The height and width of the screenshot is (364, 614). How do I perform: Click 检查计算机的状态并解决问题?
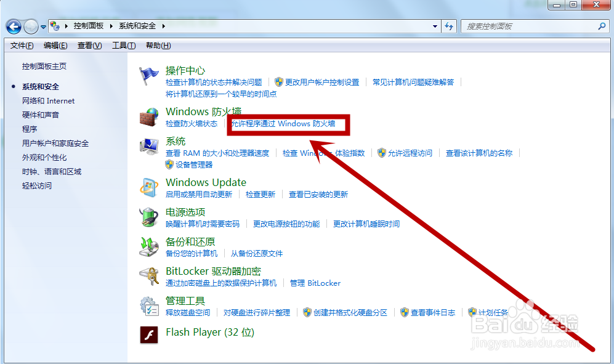point(214,83)
